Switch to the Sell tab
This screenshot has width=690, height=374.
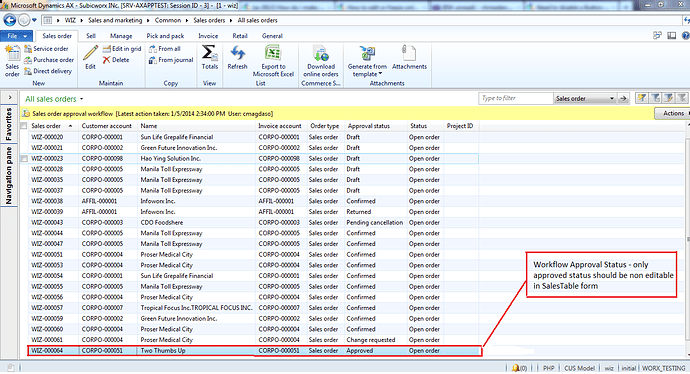(x=91, y=36)
